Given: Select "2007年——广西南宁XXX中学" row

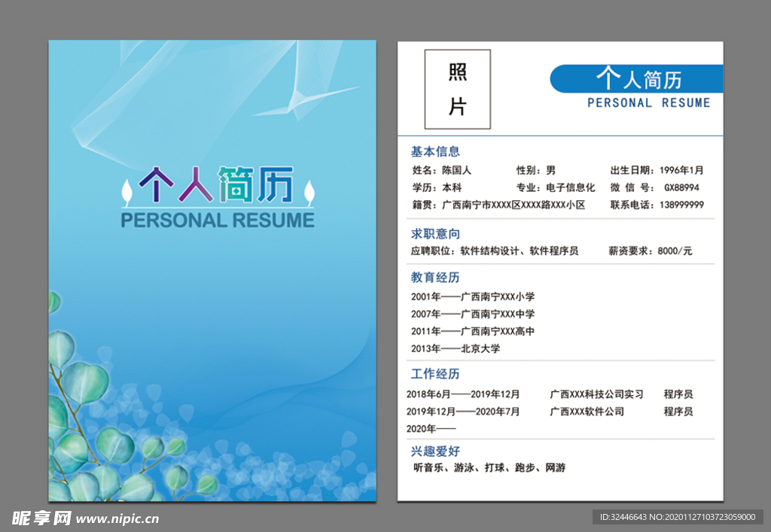Looking at the screenshot, I should (x=473, y=314).
